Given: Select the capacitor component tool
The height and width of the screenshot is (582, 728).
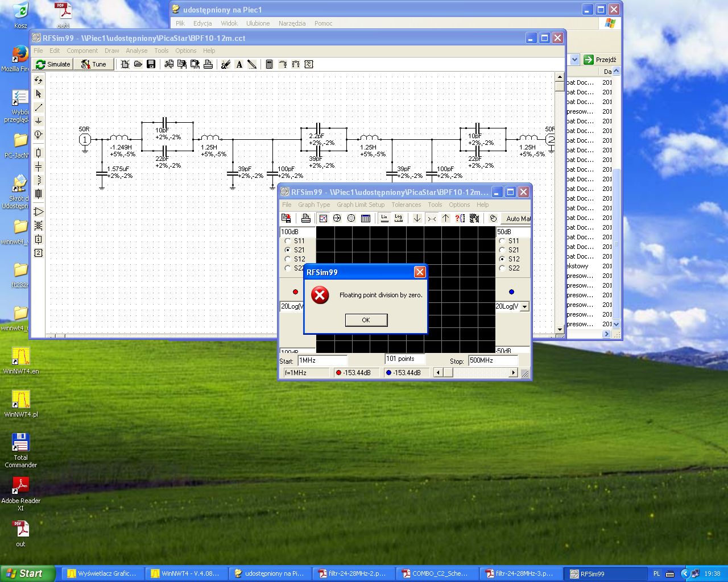Looking at the screenshot, I should [38, 167].
